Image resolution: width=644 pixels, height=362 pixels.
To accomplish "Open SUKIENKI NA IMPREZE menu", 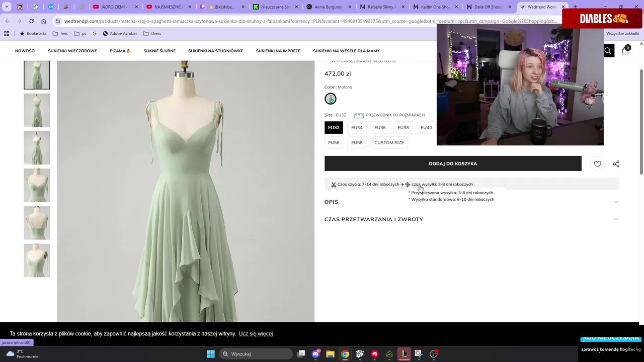I will tap(278, 51).
